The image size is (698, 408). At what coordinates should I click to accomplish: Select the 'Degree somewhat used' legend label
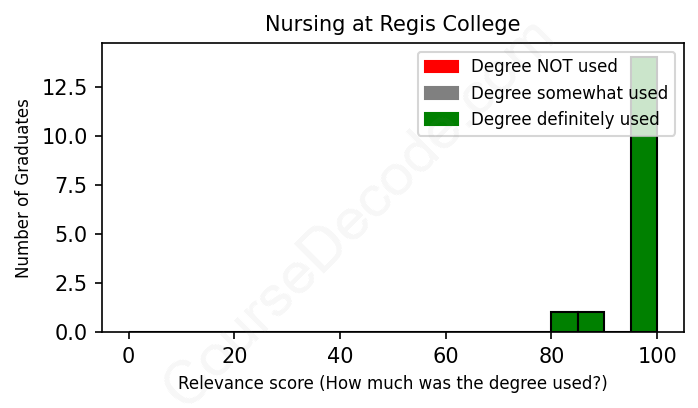pyautogui.click(x=569, y=93)
